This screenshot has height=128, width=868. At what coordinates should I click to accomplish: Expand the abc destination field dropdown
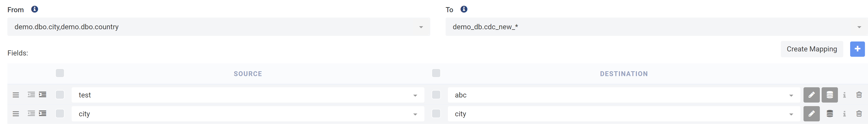tap(791, 96)
